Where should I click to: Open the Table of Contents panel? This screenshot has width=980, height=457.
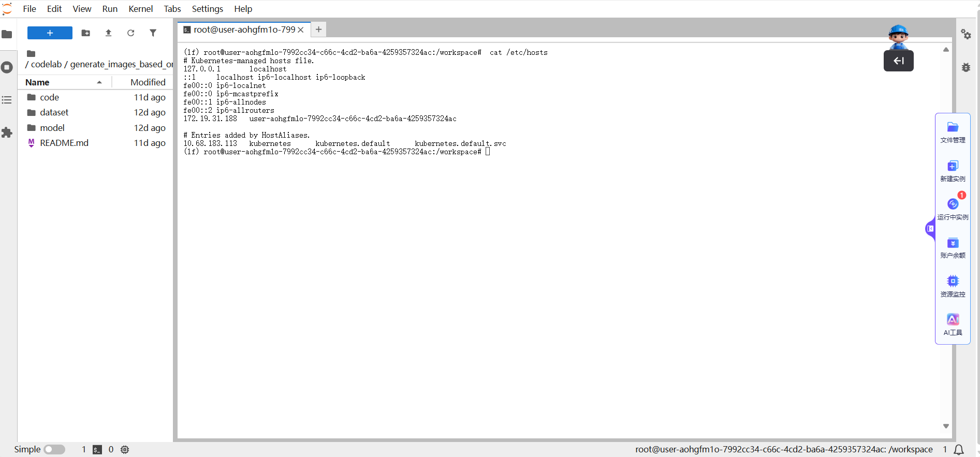(7, 100)
